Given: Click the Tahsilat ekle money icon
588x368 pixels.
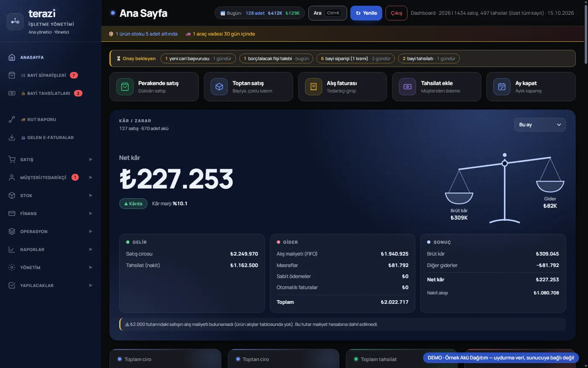Looking at the screenshot, I should [407, 87].
